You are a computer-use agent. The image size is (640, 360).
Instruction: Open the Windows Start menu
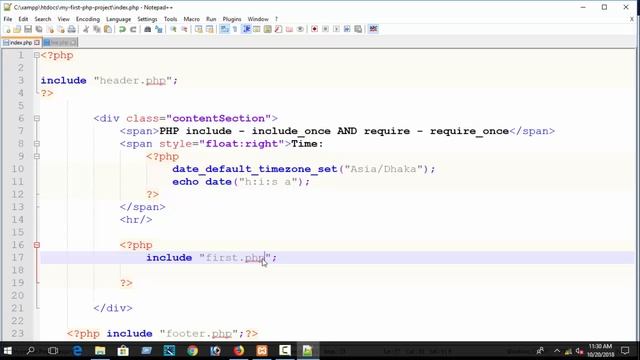7,351
